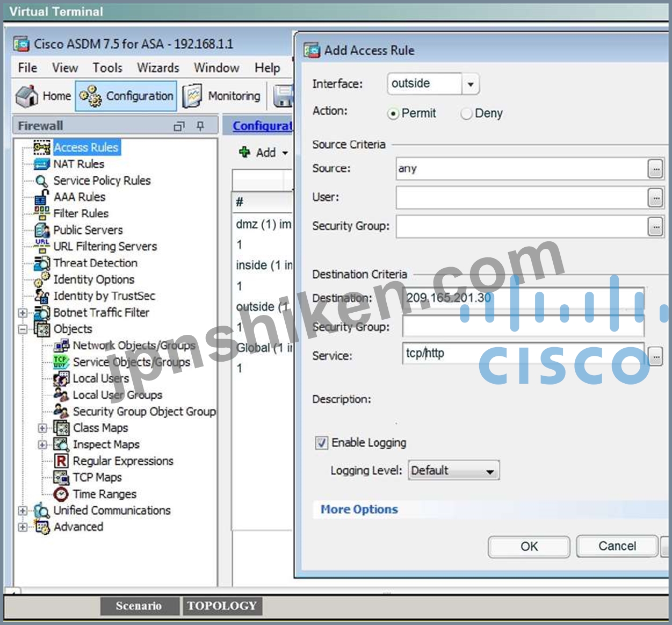Click OK in Add Access Rule
The image size is (672, 625).
click(x=529, y=547)
